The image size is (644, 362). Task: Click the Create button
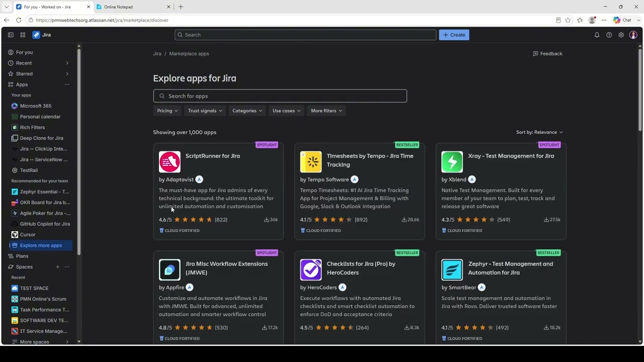pos(454,35)
